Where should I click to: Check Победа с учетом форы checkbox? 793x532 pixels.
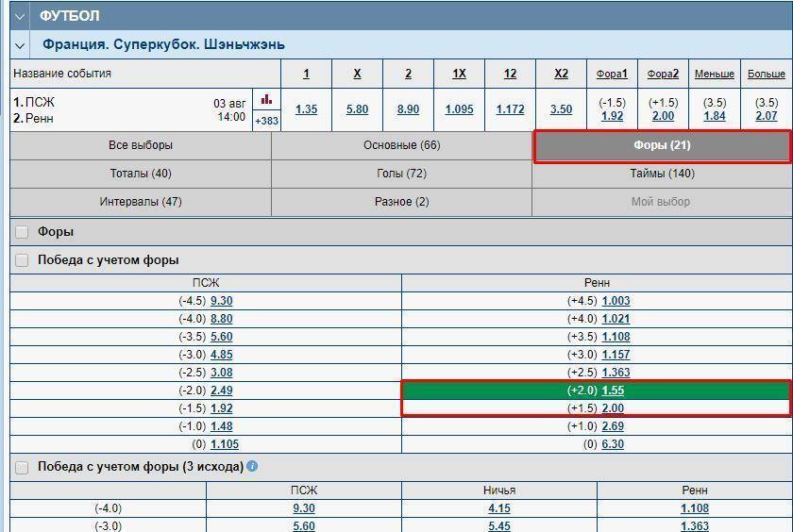(x=22, y=260)
